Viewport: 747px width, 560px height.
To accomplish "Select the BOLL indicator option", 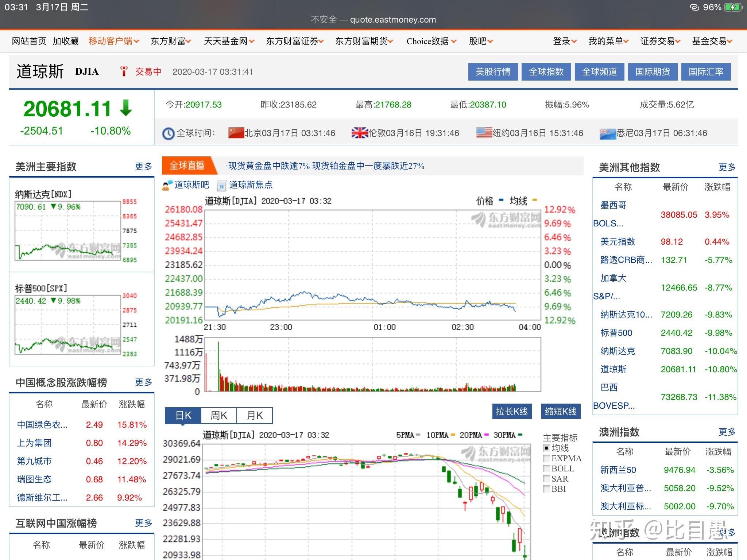I will point(546,468).
